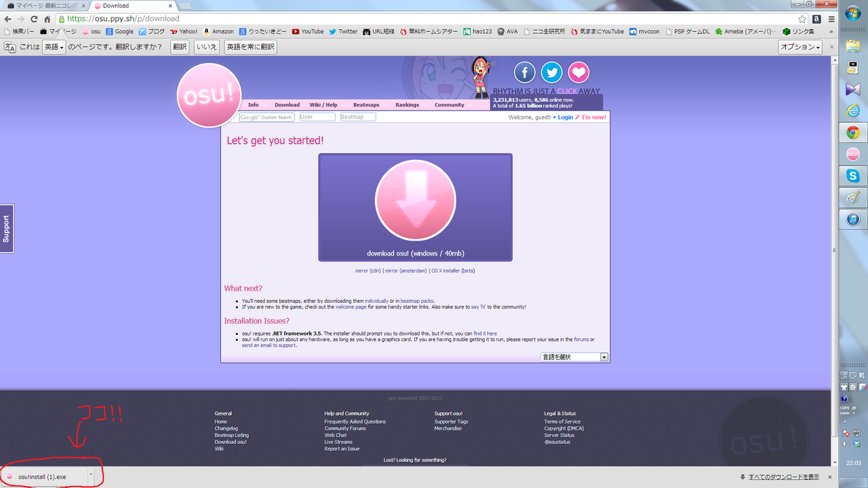Click the 英語を常に翻訳 button
Viewport: 868px width, 488px height.
click(x=250, y=47)
